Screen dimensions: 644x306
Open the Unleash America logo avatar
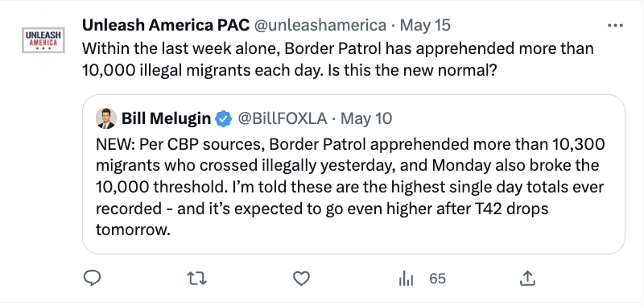43,39
